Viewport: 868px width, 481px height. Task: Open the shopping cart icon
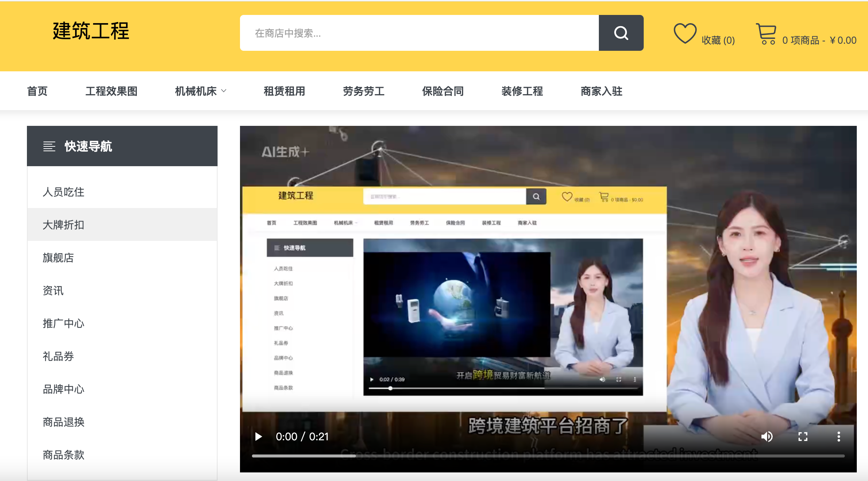click(766, 34)
